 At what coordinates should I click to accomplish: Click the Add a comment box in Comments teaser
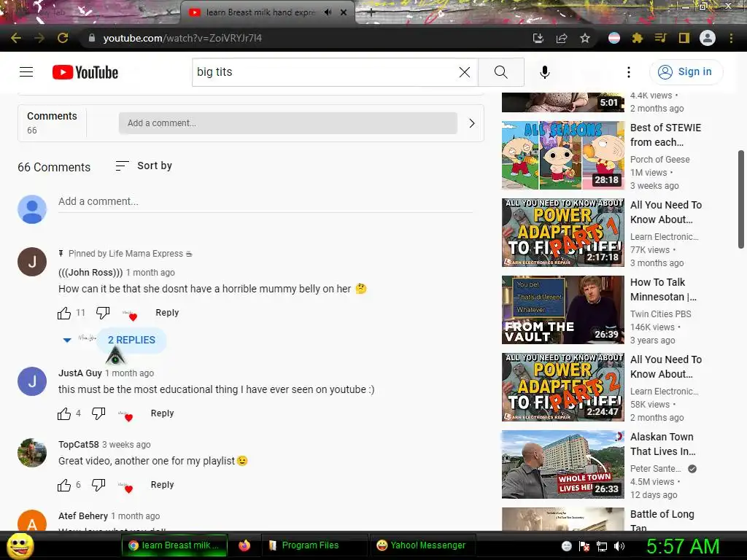pyautogui.click(x=287, y=123)
